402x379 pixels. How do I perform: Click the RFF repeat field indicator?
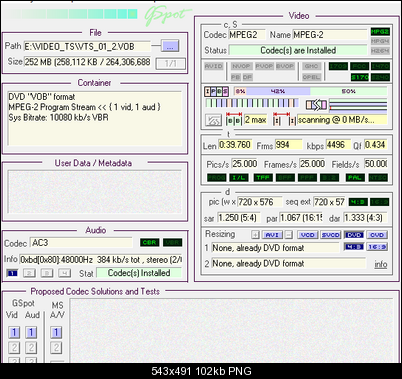[307, 178]
